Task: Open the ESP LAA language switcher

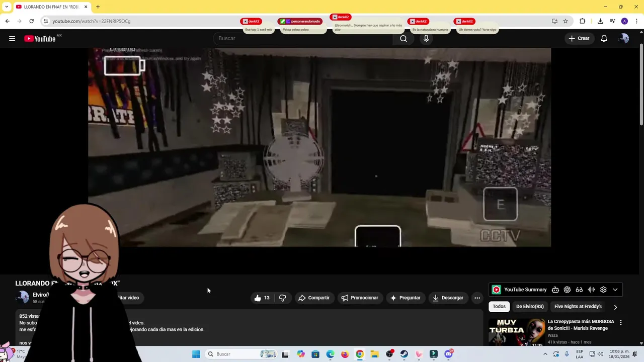Action: [x=580, y=354]
